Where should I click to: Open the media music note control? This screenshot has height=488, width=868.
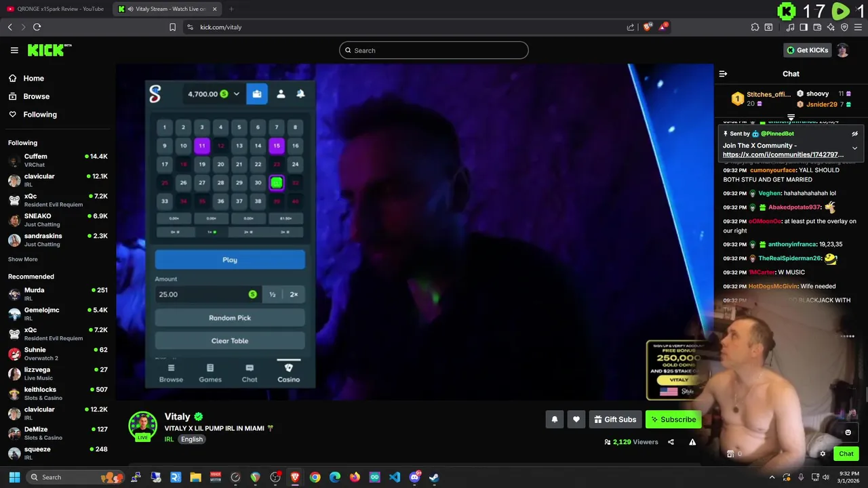coord(790,27)
